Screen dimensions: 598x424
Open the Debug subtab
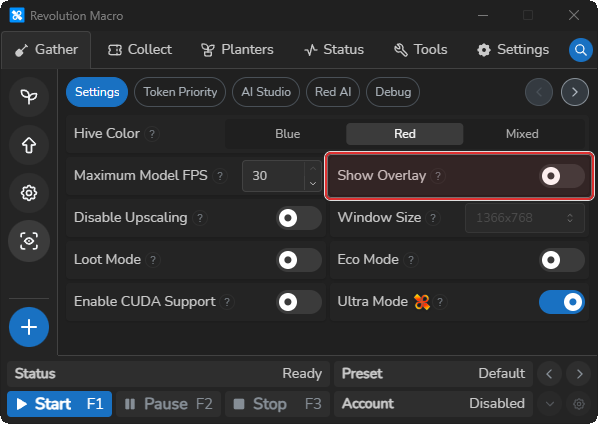tap(393, 92)
